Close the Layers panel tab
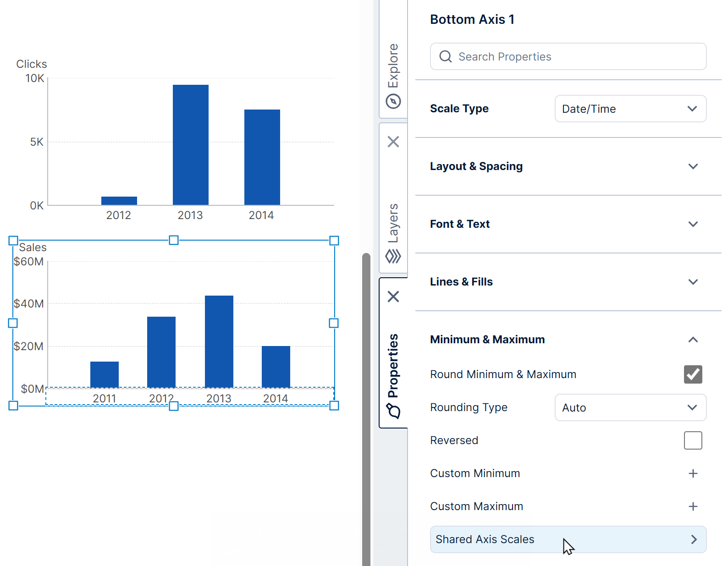 tap(393, 142)
